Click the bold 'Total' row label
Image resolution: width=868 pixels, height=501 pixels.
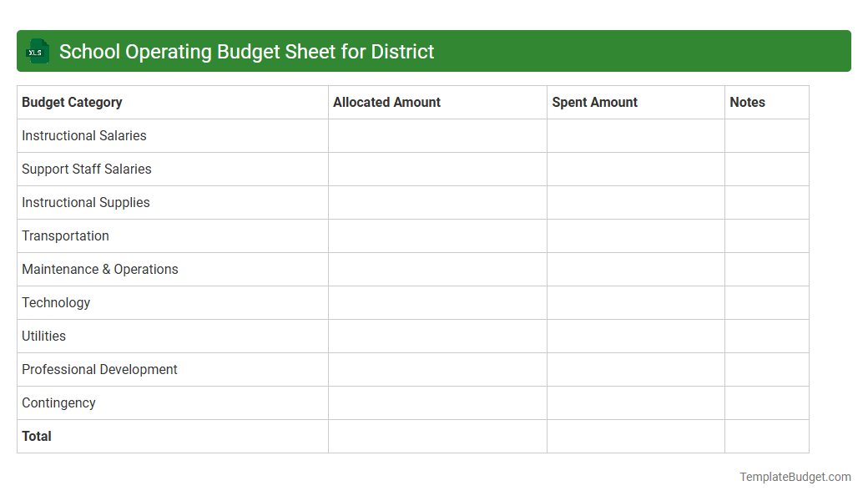point(36,436)
